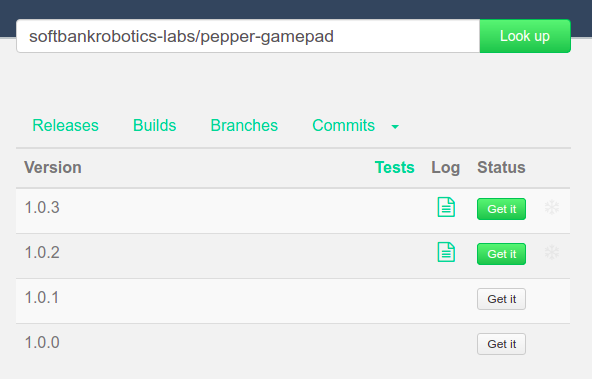
Task: Open the build log for version 1.0.2
Action: click(x=446, y=252)
